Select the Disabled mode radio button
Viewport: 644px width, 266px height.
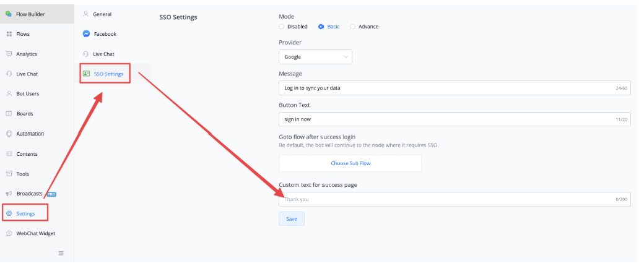coord(281,27)
